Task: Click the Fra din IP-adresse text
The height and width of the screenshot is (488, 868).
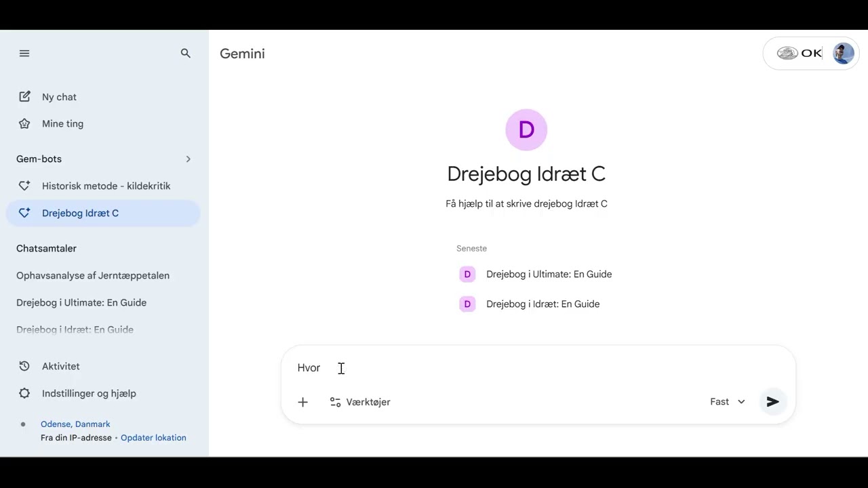Action: coord(76,438)
